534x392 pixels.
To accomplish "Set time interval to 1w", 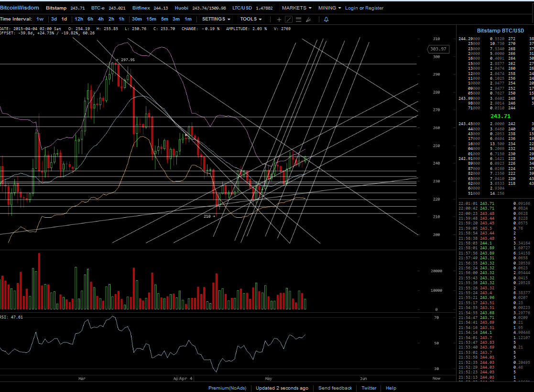I will point(40,19).
